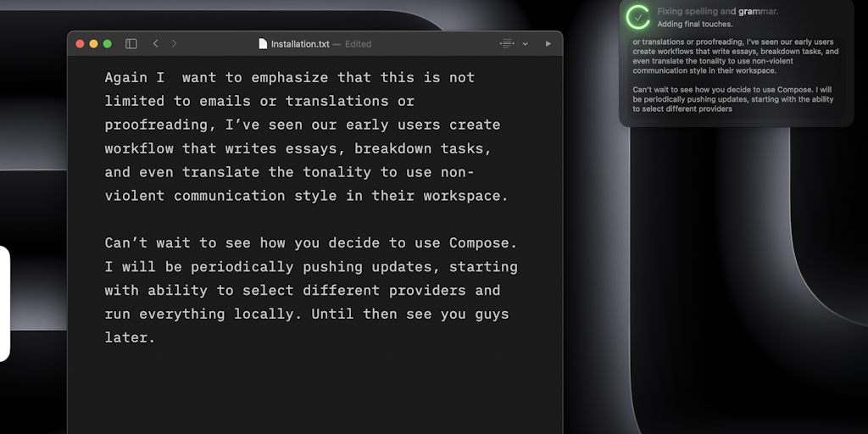The image size is (868, 434).
Task: Click the Edited status label
Action: (359, 44)
